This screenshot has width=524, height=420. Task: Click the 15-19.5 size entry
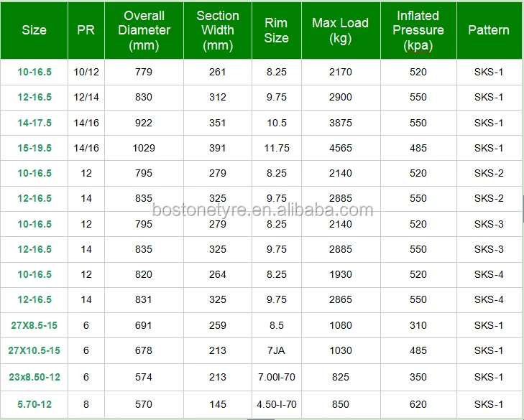(35, 148)
